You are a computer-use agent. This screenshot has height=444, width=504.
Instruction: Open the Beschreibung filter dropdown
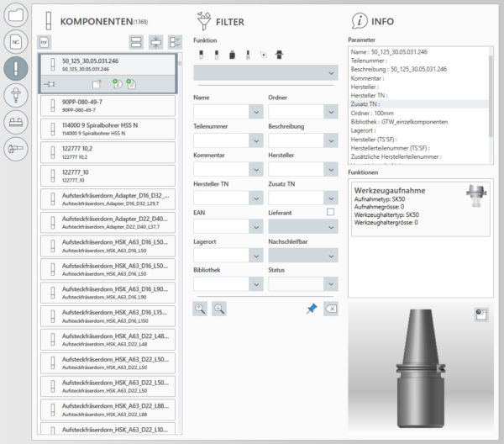[x=331, y=140]
